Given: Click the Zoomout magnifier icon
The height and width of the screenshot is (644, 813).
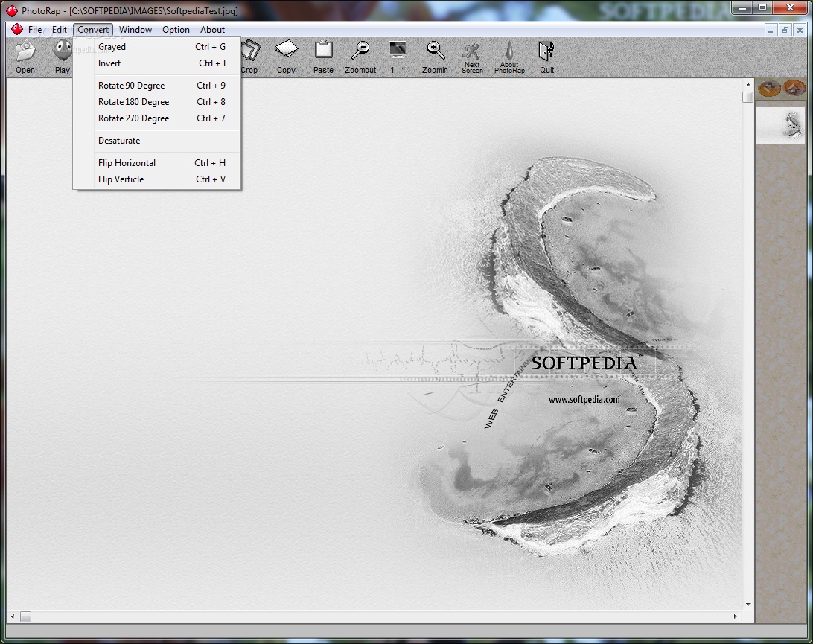Looking at the screenshot, I should (x=360, y=57).
